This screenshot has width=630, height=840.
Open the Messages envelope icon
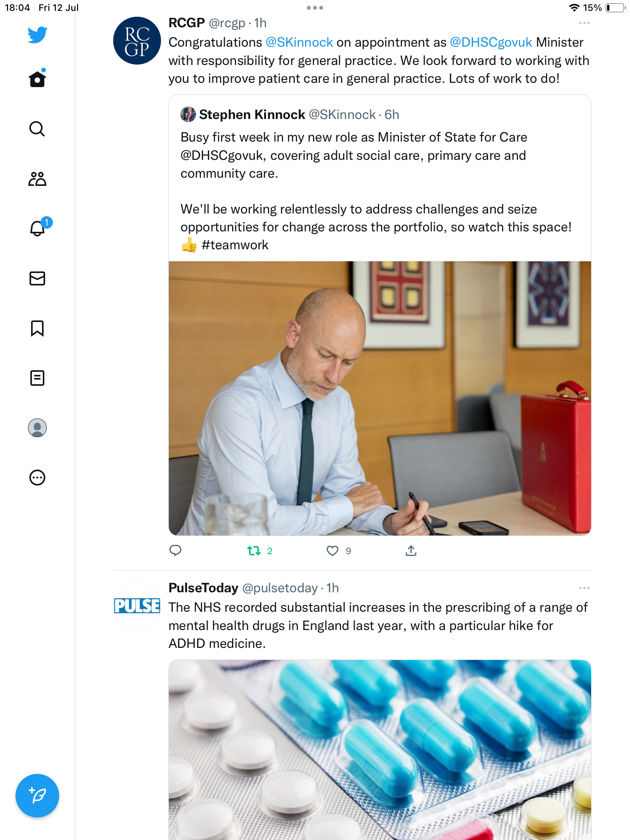37,278
